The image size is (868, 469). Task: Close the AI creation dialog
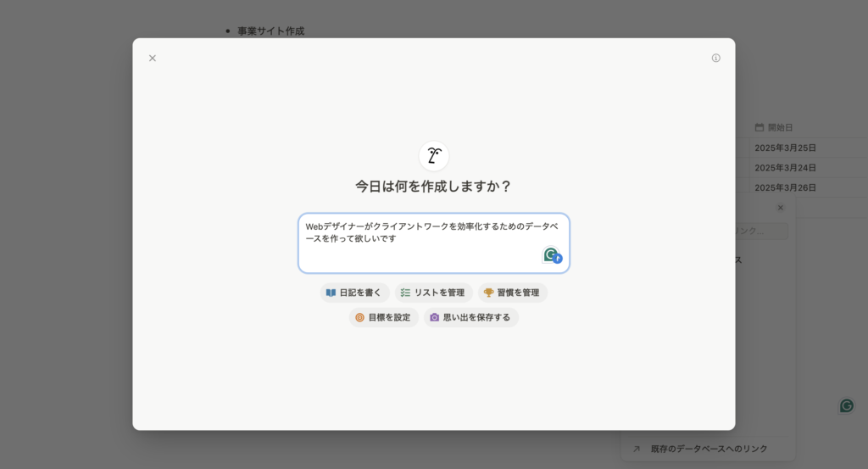click(153, 59)
